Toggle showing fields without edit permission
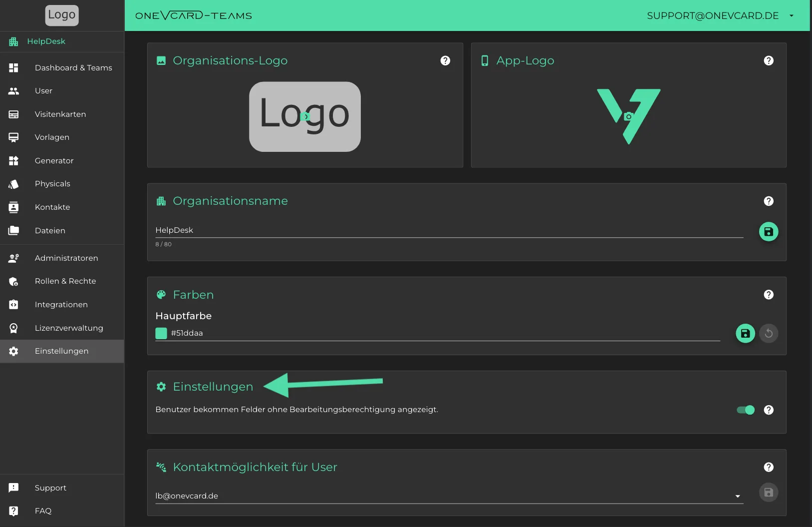The image size is (812, 527). coord(746,410)
